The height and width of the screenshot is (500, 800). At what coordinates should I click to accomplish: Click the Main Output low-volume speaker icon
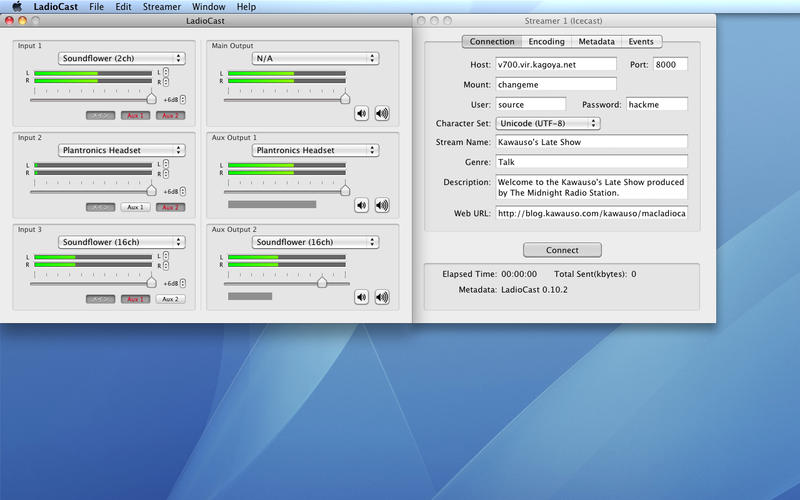[362, 113]
